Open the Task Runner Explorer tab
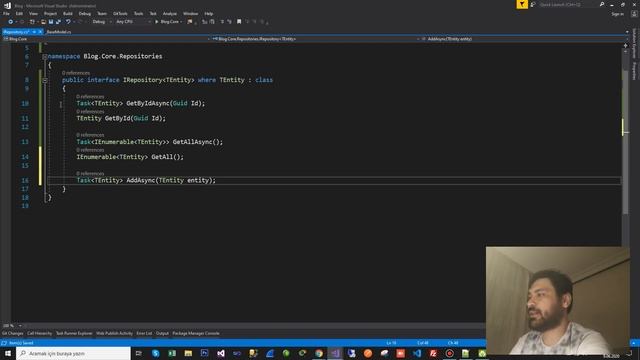Viewport: 640px width, 360px height. (74, 333)
